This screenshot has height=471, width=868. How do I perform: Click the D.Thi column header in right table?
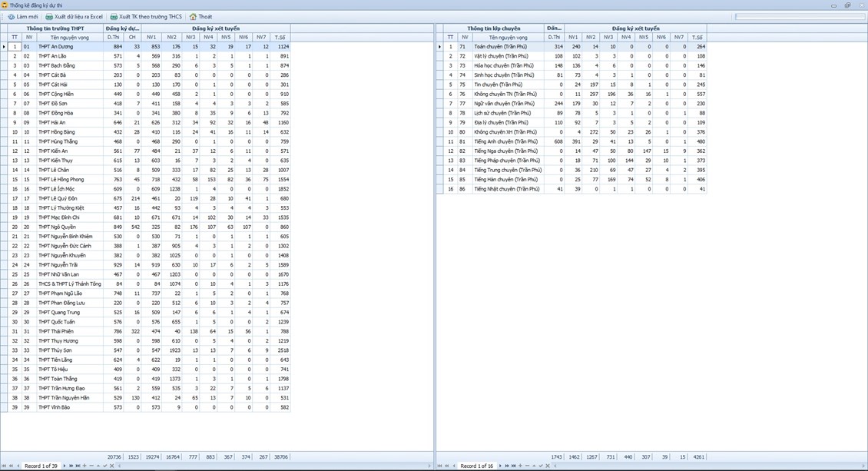(554, 37)
